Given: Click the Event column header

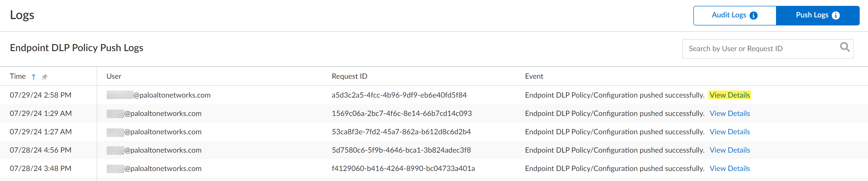Looking at the screenshot, I should coord(534,77).
